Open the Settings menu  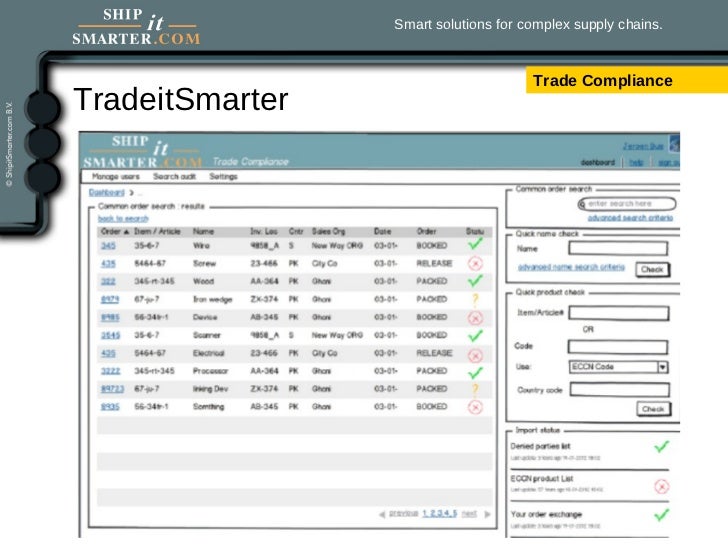coord(223,176)
